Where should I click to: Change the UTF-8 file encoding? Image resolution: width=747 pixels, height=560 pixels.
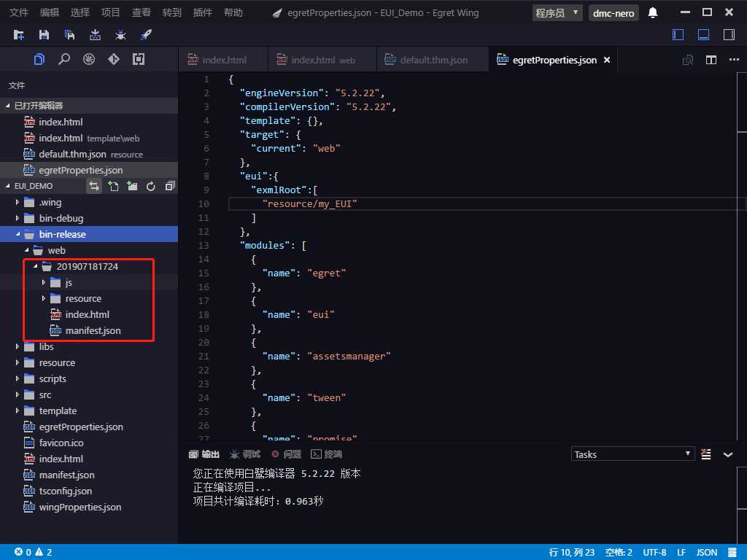coord(654,553)
